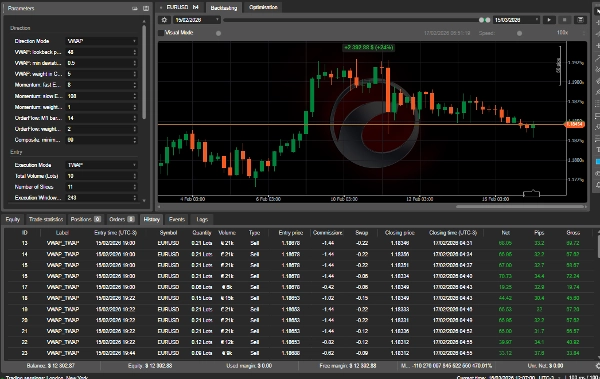
Task: Click the Entry time column header
Action: pos(115,233)
